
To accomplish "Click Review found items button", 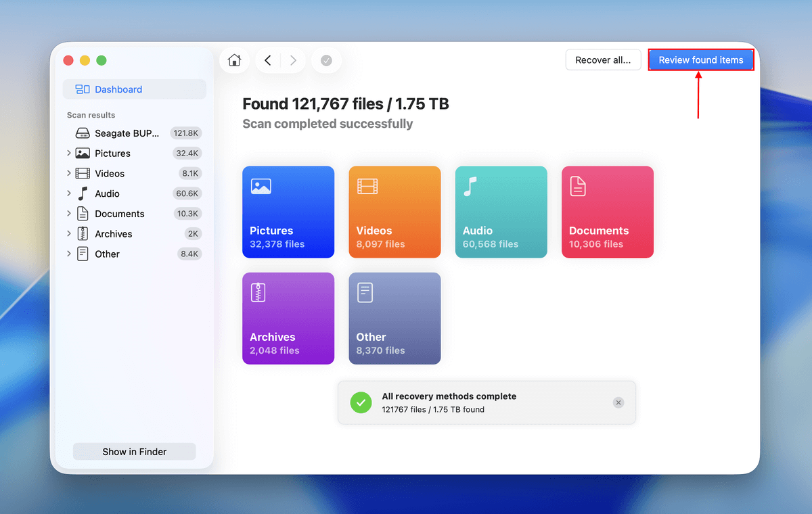I will click(x=700, y=60).
